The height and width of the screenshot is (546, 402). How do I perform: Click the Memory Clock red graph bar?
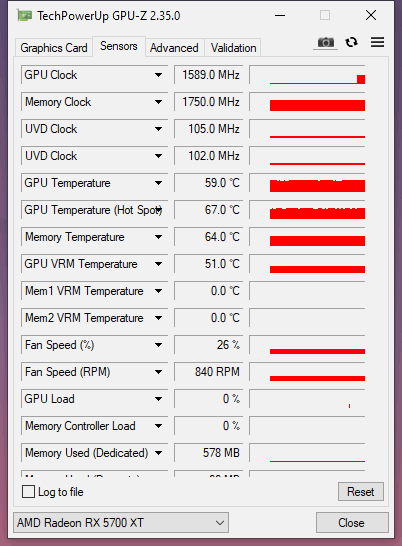point(317,106)
